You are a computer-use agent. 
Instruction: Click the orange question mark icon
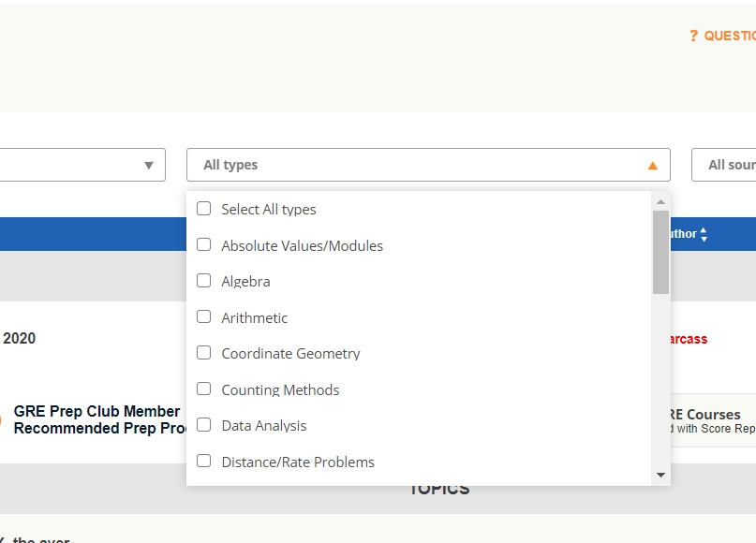693,36
